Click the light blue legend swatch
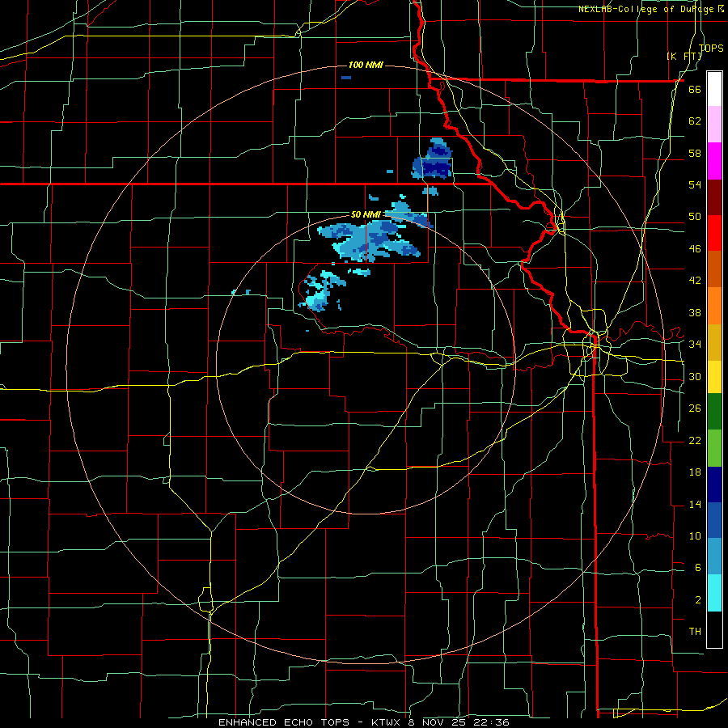Screen dimensions: 728x728 714,557
